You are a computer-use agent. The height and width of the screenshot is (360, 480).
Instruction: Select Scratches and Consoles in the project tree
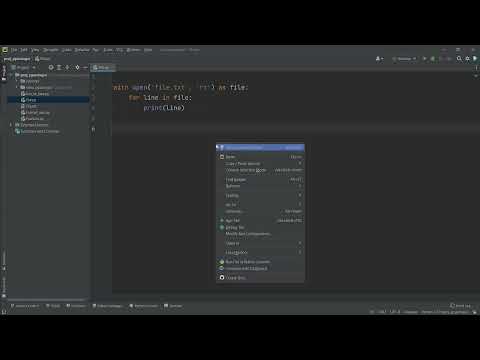(x=37, y=131)
